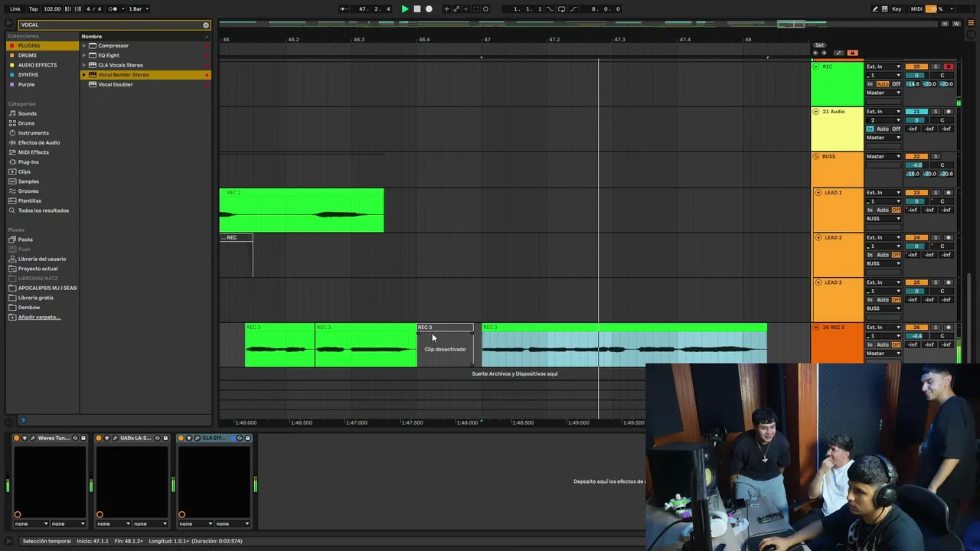Click Añadir carpeta link
Image resolution: width=980 pixels, height=551 pixels.
(39, 317)
